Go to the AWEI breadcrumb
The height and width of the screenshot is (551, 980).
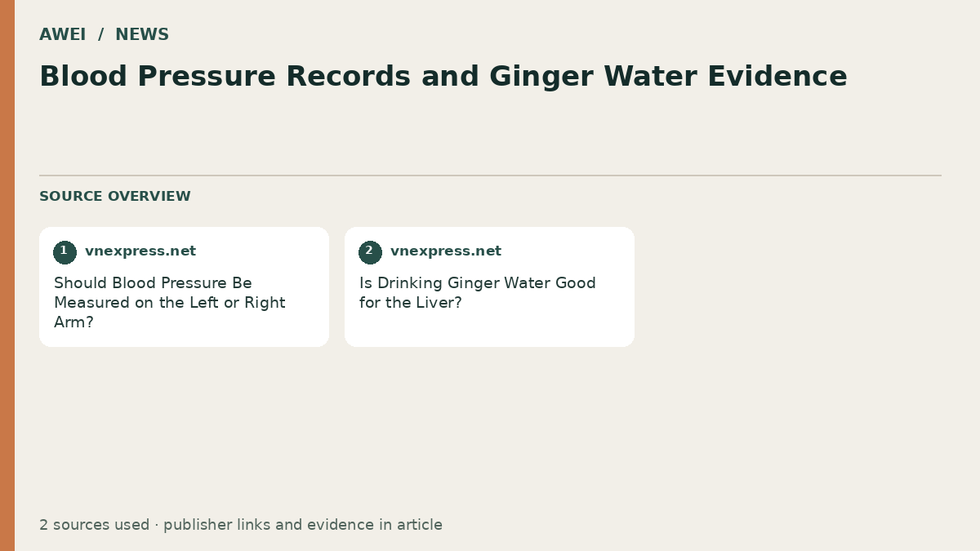[62, 34]
